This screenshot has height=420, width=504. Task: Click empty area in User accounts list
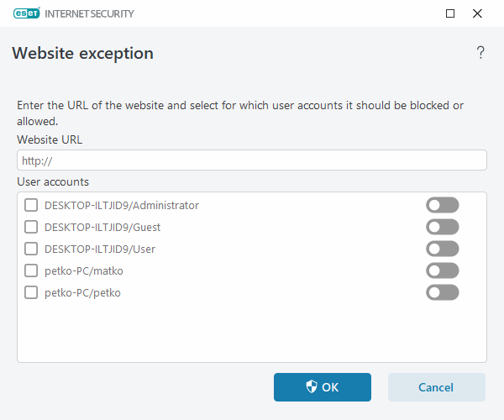tap(252, 334)
